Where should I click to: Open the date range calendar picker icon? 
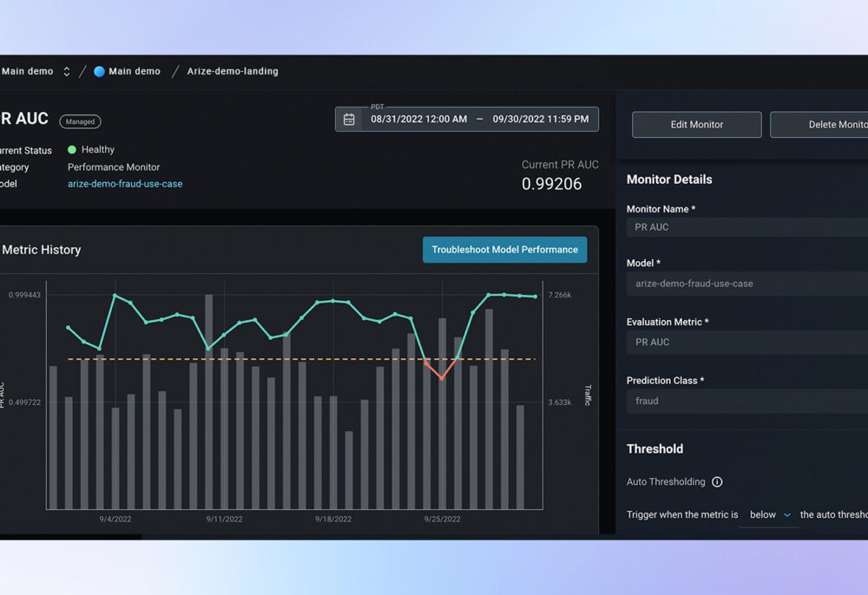pyautogui.click(x=350, y=119)
